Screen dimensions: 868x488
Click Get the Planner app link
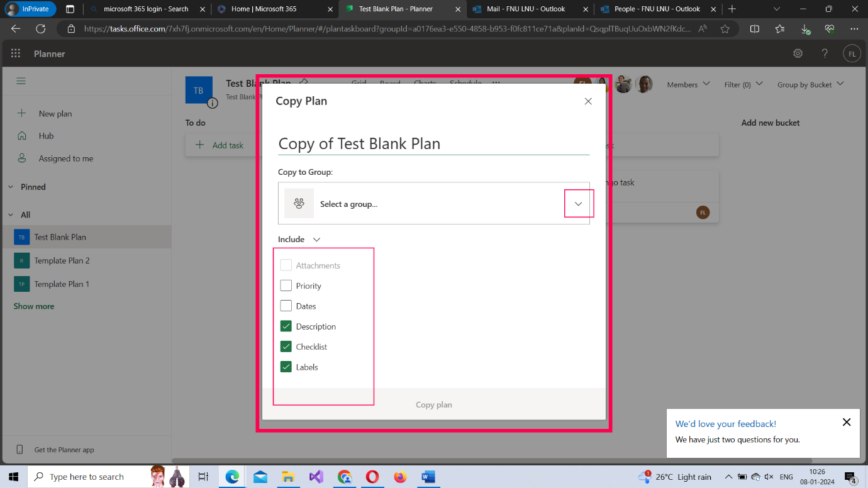pyautogui.click(x=64, y=450)
